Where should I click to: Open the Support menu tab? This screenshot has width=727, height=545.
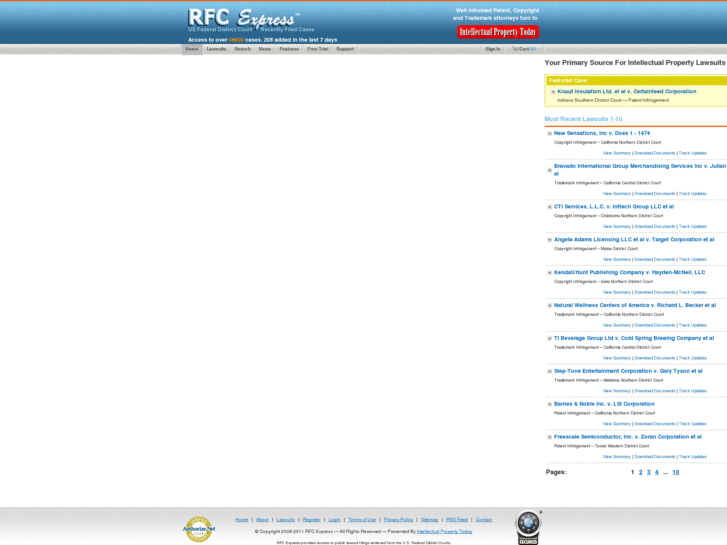(x=345, y=49)
